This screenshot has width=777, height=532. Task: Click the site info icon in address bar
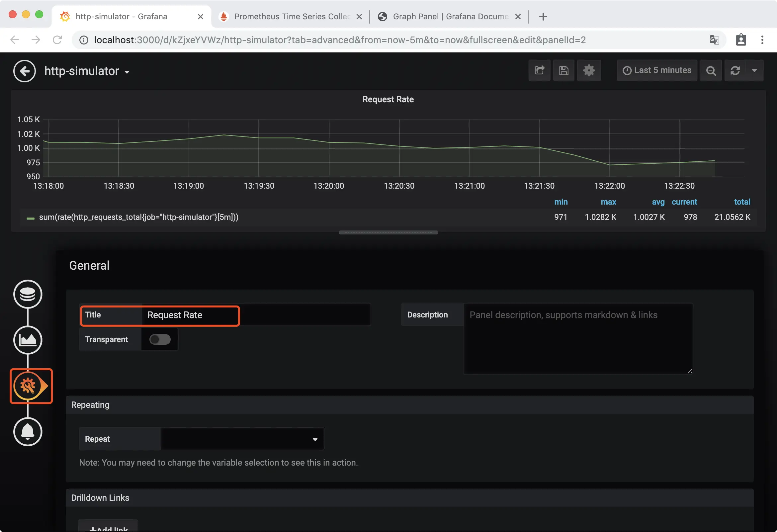pyautogui.click(x=84, y=40)
